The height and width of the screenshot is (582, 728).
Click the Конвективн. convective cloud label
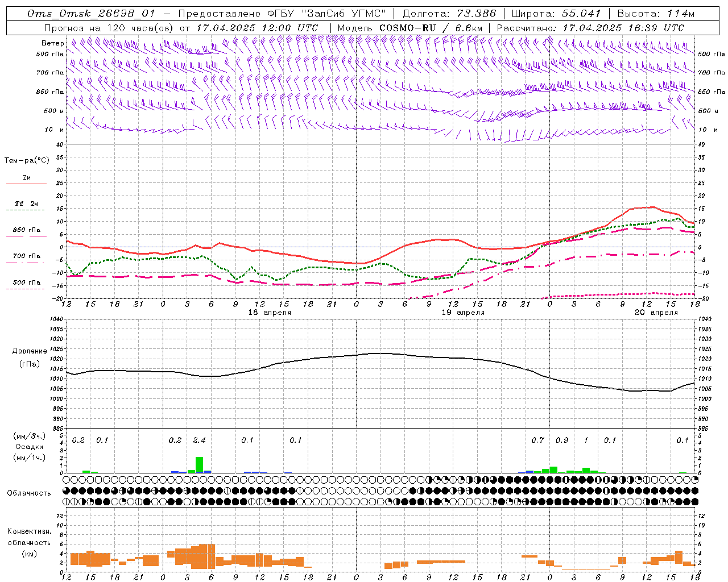coord(29,531)
